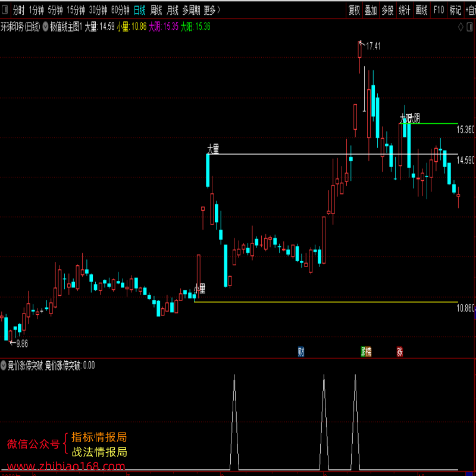The width and height of the screenshot is (476, 476).
Task: Open the 多股 multi-stock view
Action: pos(388,10)
